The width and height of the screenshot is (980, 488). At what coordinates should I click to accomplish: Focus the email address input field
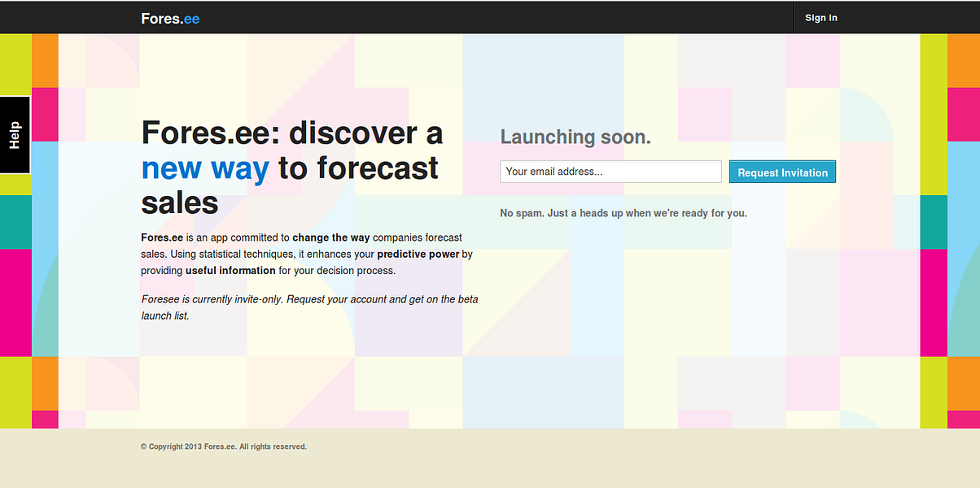(x=610, y=172)
